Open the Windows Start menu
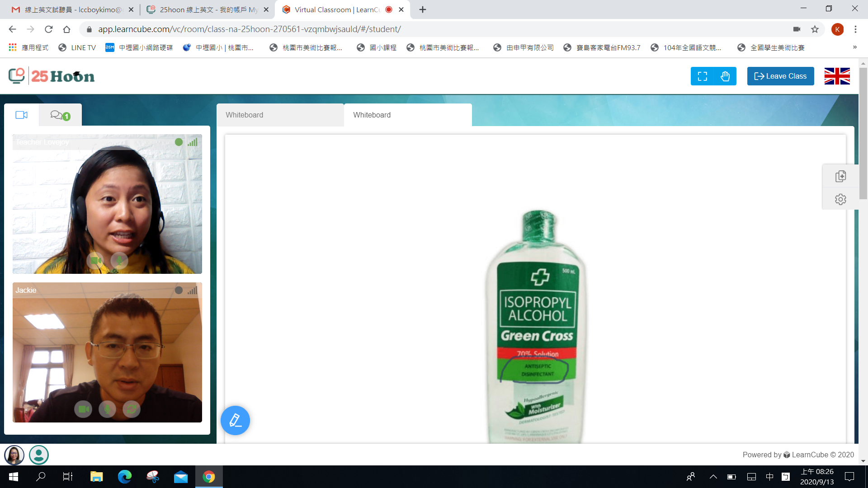Image resolution: width=868 pixels, height=488 pixels. click(x=13, y=477)
